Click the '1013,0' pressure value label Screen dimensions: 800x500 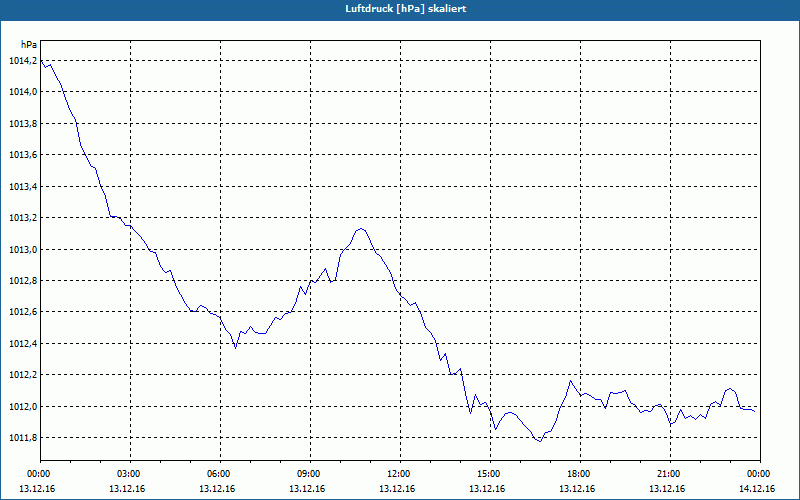pos(23,249)
